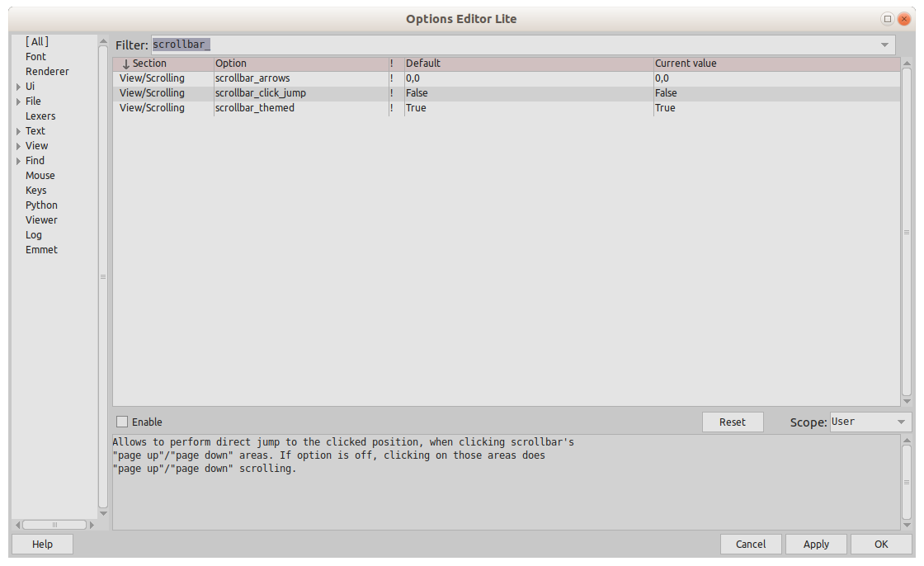The width and height of the screenshot is (924, 566).
Task: Click the options table scroll-up arrow
Action: (907, 63)
